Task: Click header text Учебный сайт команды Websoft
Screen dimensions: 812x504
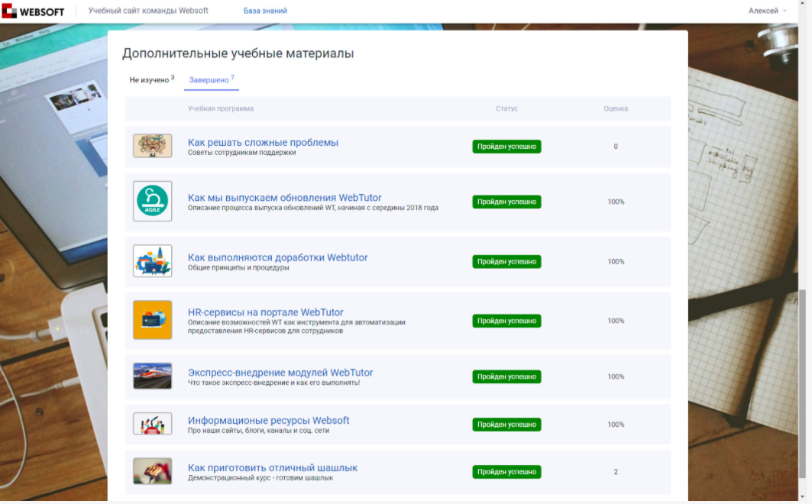Action: click(148, 11)
